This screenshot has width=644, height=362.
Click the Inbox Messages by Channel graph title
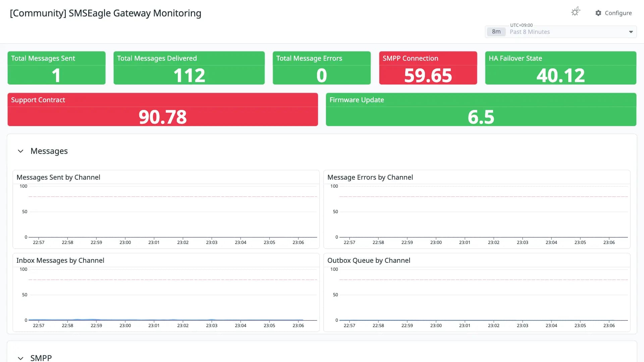click(x=60, y=260)
